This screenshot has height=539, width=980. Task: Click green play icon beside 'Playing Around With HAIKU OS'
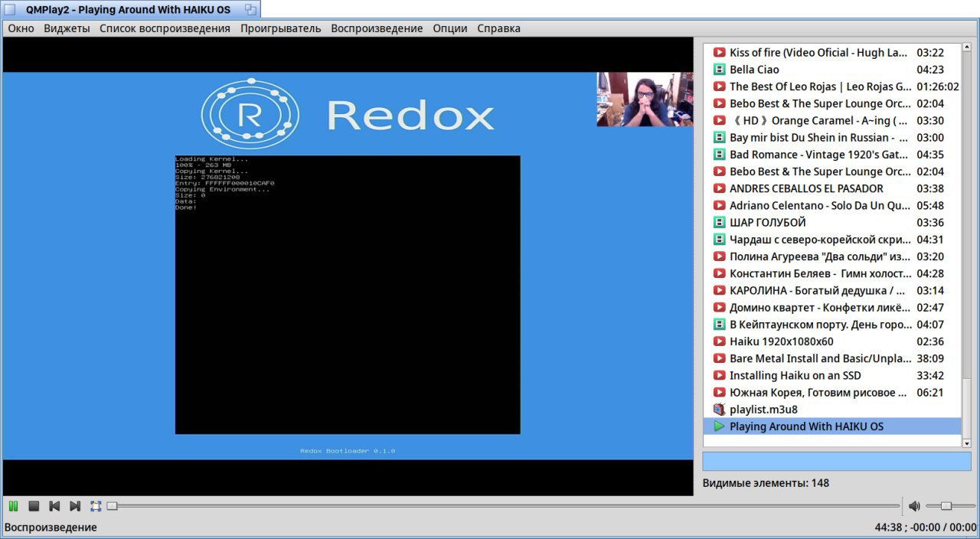(x=719, y=426)
